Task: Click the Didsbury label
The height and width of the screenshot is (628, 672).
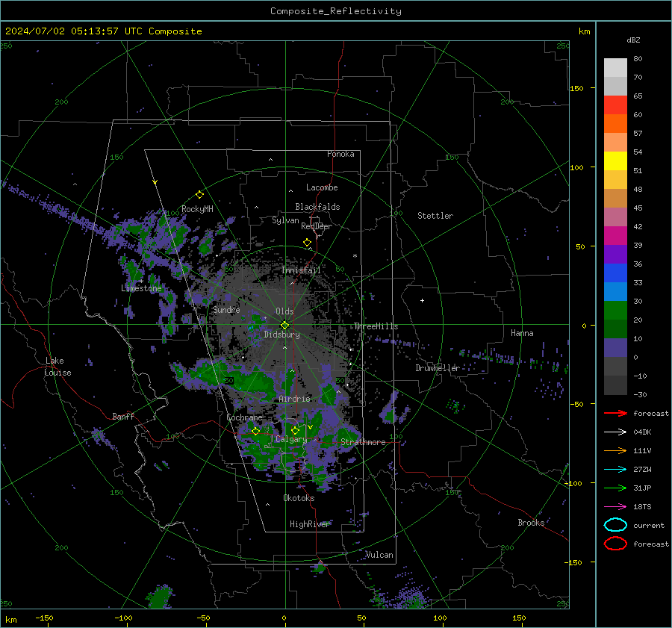Action: [x=281, y=335]
